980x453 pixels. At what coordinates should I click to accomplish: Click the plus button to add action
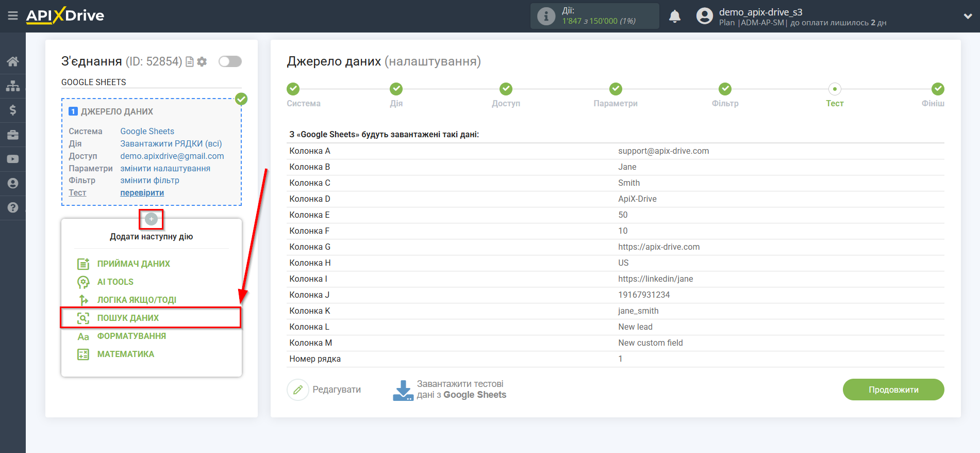click(151, 219)
